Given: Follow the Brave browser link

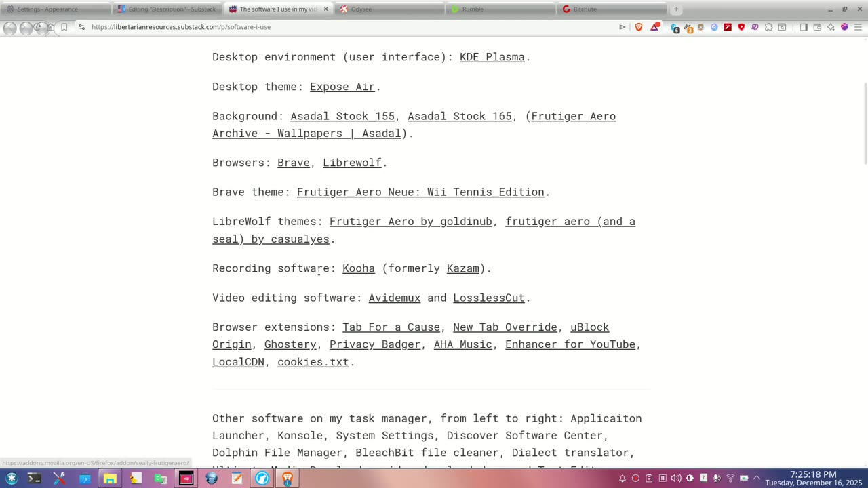Looking at the screenshot, I should coord(294,163).
